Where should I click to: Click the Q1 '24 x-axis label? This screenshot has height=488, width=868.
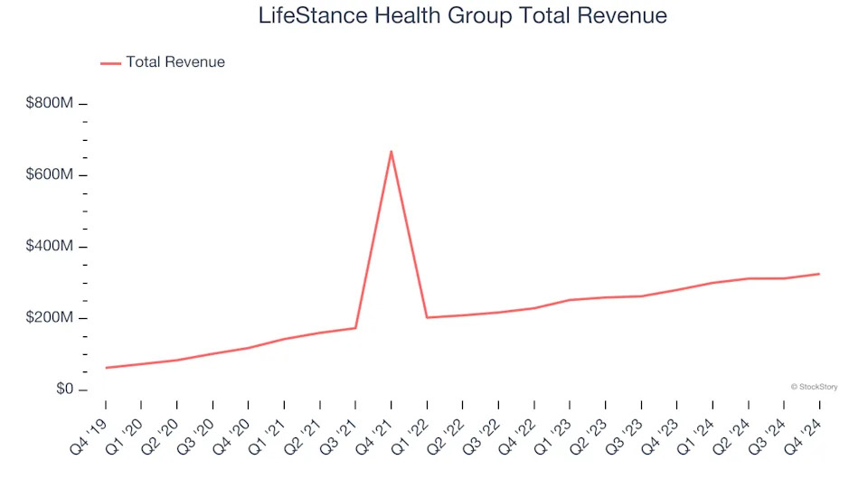pyautogui.click(x=695, y=436)
